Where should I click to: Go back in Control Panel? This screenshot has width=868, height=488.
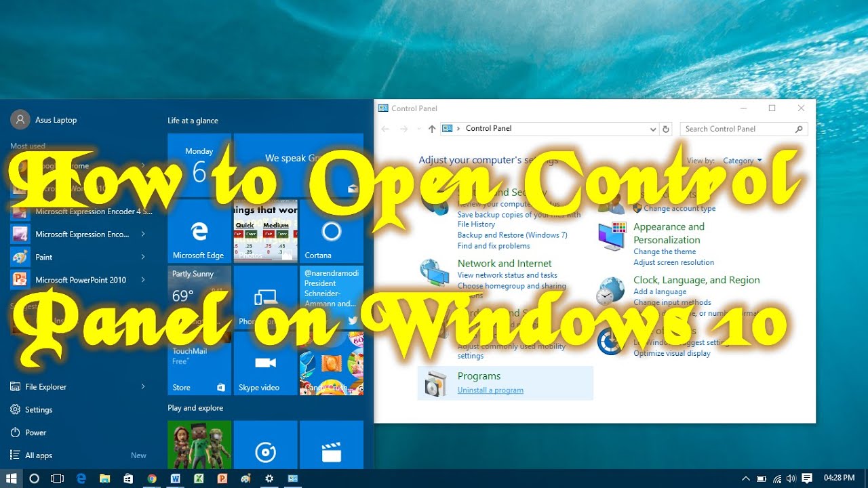click(x=385, y=129)
